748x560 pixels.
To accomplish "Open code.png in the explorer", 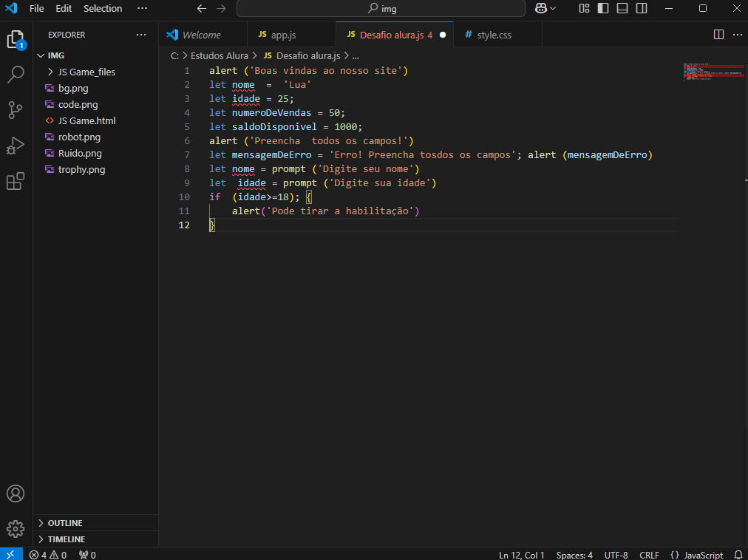I will [78, 104].
